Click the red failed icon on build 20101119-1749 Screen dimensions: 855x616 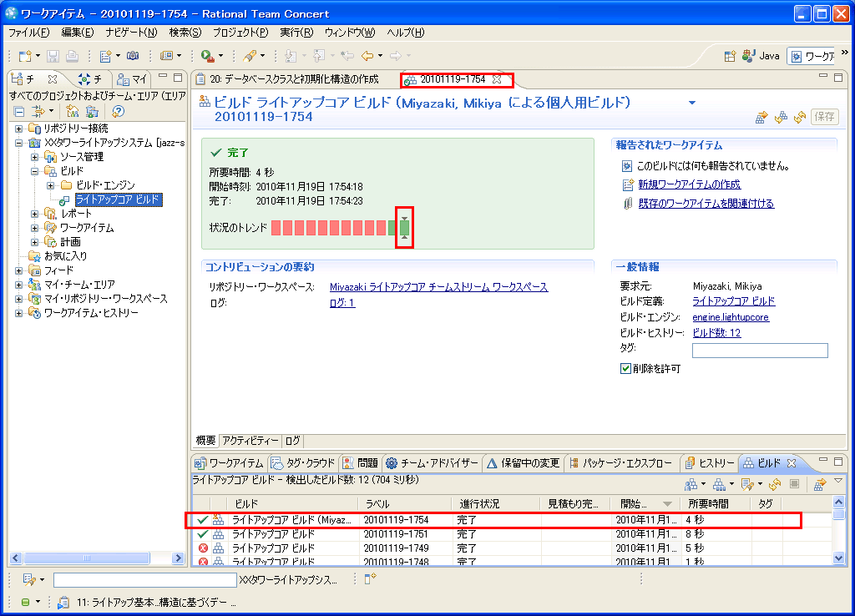(204, 548)
